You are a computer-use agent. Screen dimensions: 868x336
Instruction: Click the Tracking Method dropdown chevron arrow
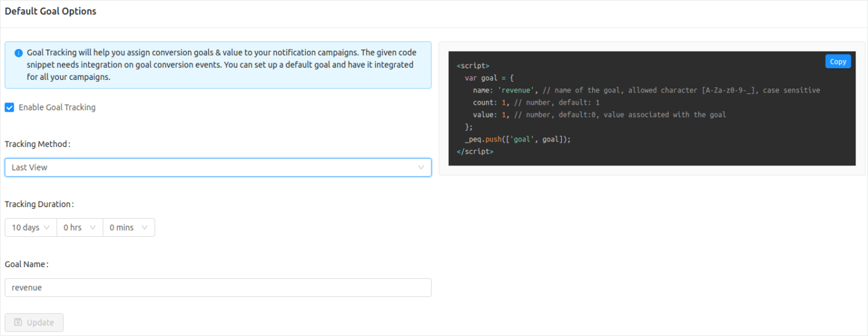(422, 167)
